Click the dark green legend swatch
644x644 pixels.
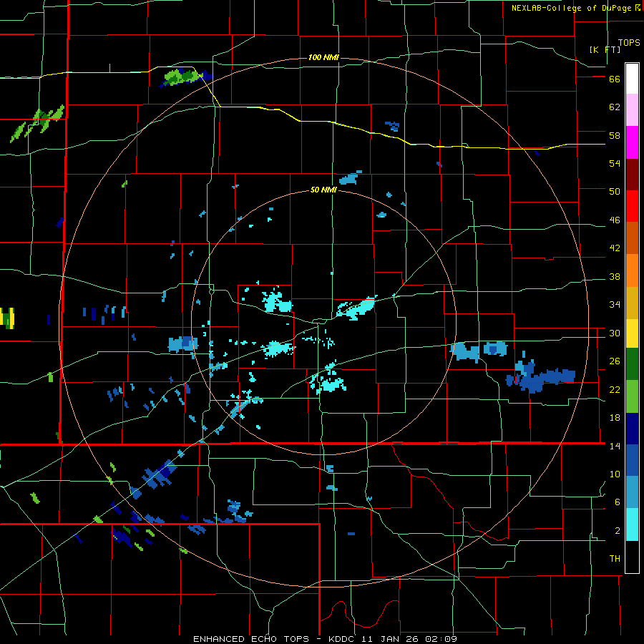[x=632, y=364]
